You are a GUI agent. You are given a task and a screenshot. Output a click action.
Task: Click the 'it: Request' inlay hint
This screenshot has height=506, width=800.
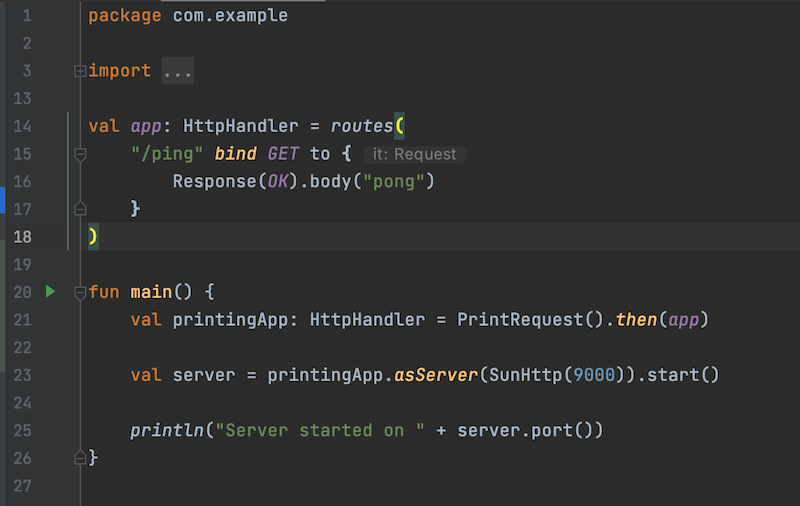click(415, 154)
